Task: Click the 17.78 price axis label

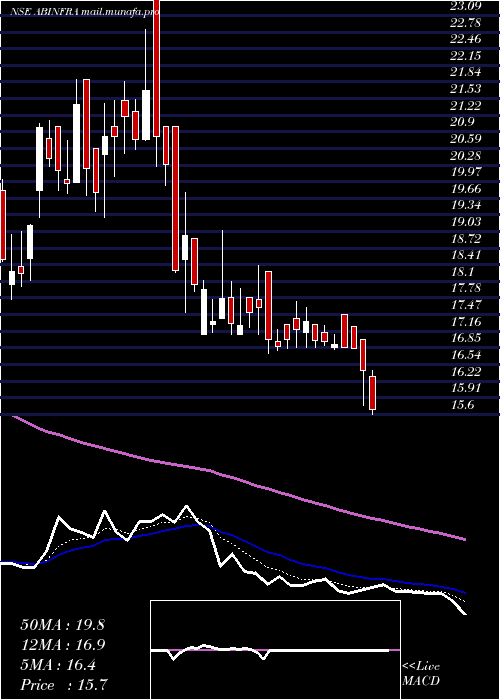Action: 466,289
